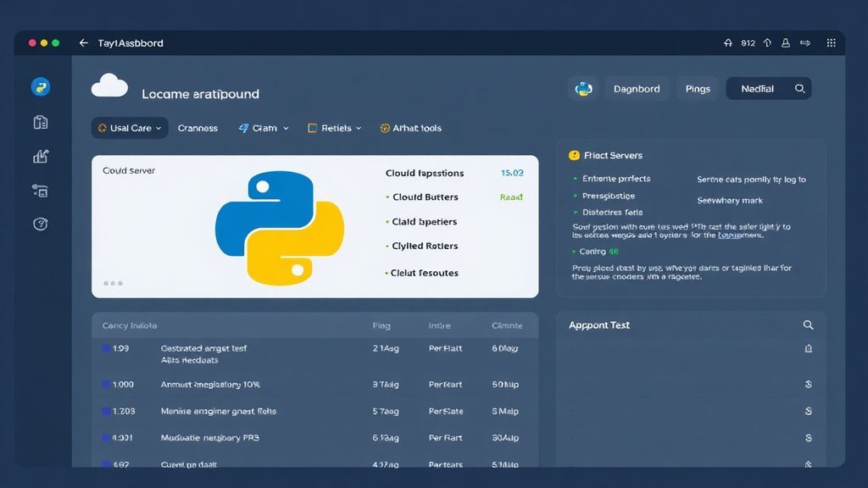Click the forward arrow icon in title bar
This screenshot has width=868, height=488.
(805, 42)
